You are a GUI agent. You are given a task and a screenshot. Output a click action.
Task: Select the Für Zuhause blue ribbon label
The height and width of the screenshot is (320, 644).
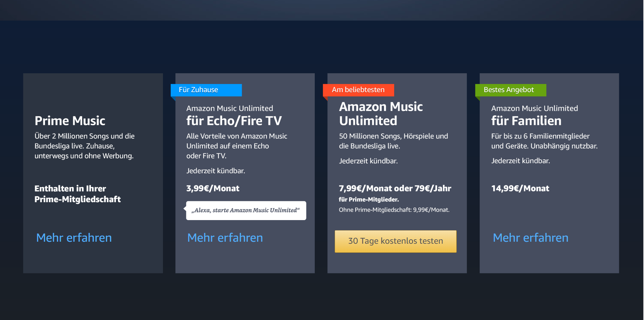pos(206,90)
